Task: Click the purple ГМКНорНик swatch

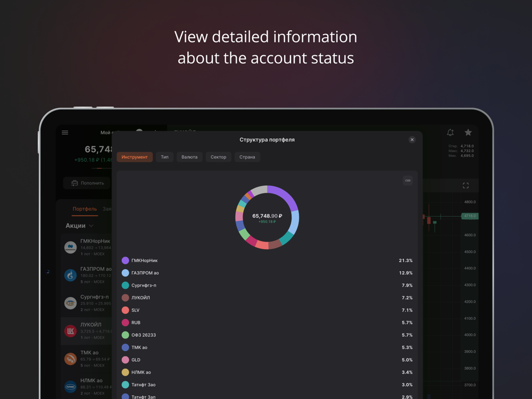Action: 125,261
